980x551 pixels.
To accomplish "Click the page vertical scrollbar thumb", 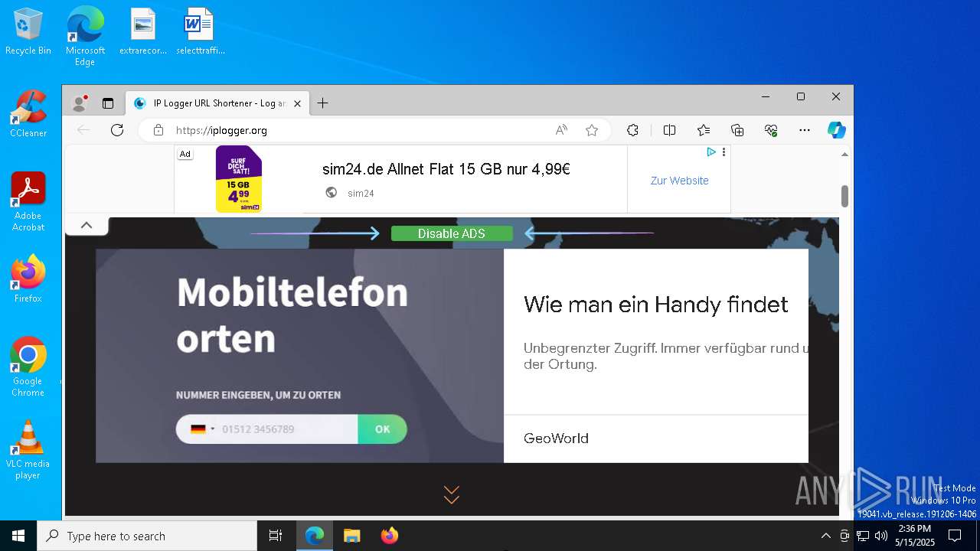I will tap(845, 196).
